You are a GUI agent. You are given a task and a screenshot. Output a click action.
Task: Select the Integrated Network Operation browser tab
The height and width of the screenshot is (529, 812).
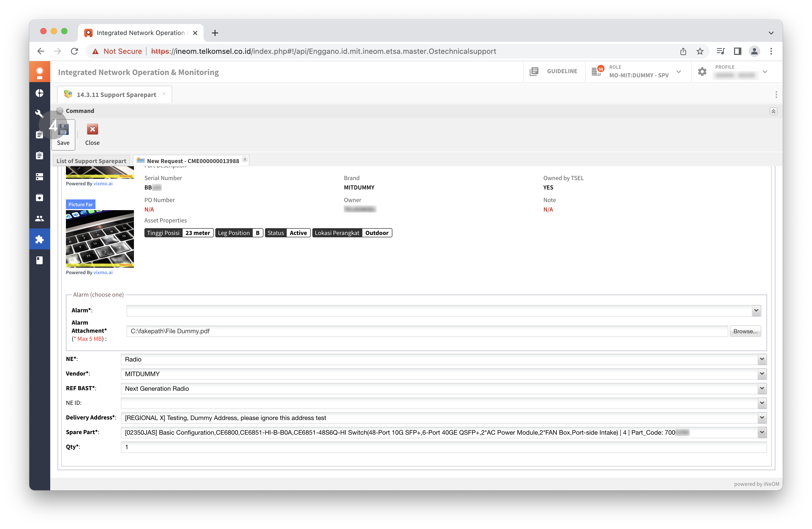(140, 33)
